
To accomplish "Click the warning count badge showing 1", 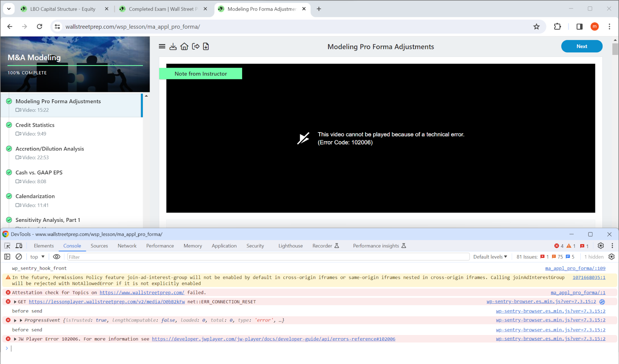I will coord(571,246).
